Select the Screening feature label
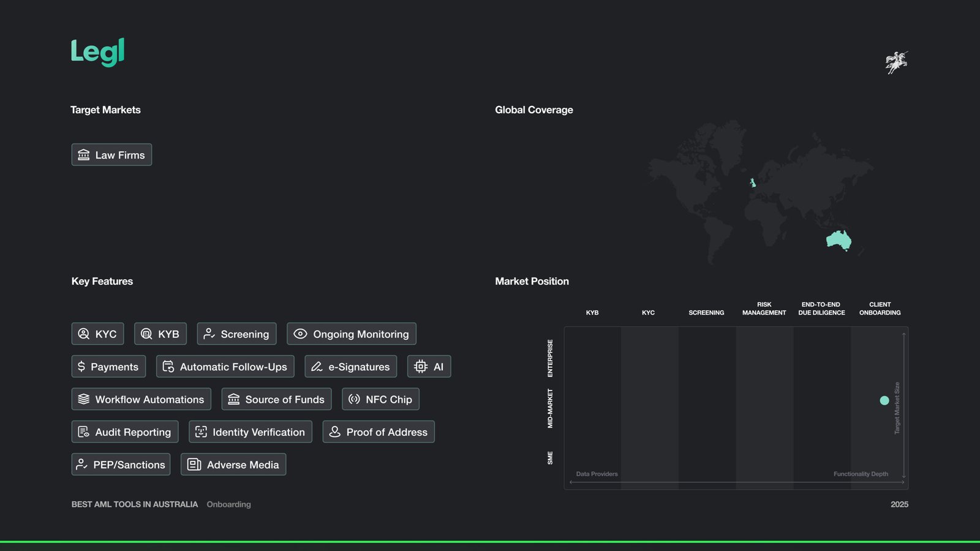Viewport: 980px width, 551px height. 245,334
